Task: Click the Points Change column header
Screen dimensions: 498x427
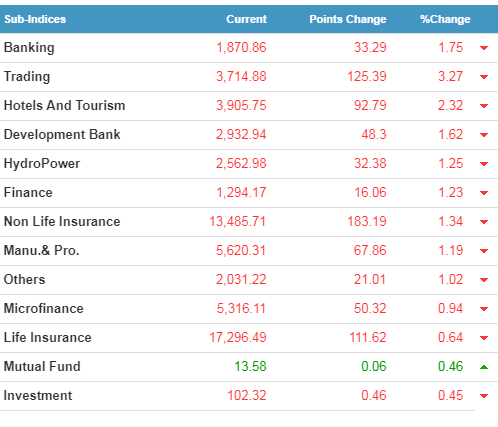Action: [348, 19]
